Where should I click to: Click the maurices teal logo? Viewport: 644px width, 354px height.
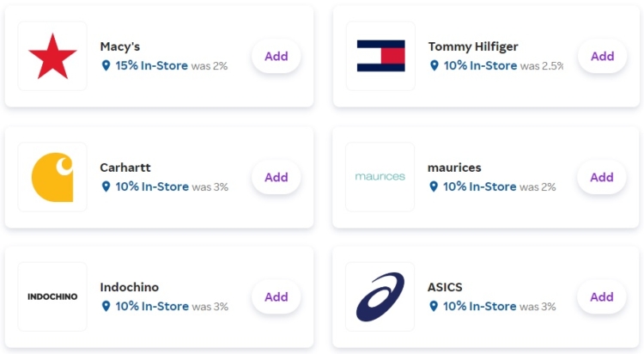tap(380, 177)
